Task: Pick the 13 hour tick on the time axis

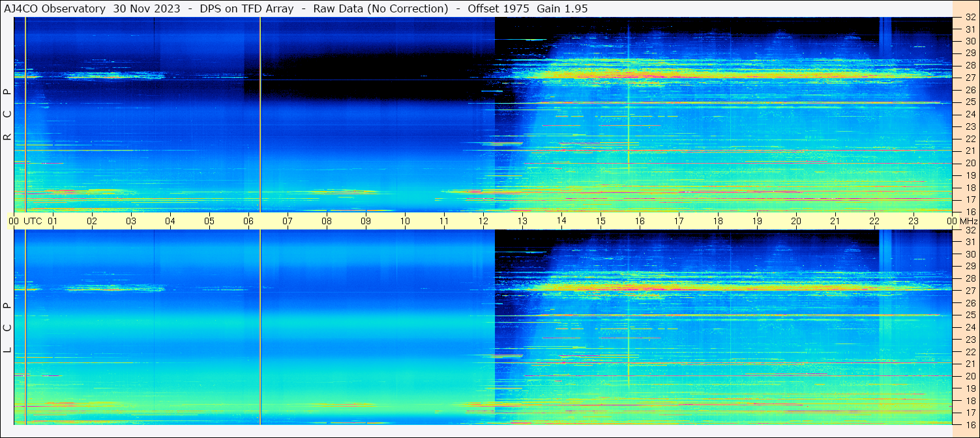Action: (x=522, y=221)
